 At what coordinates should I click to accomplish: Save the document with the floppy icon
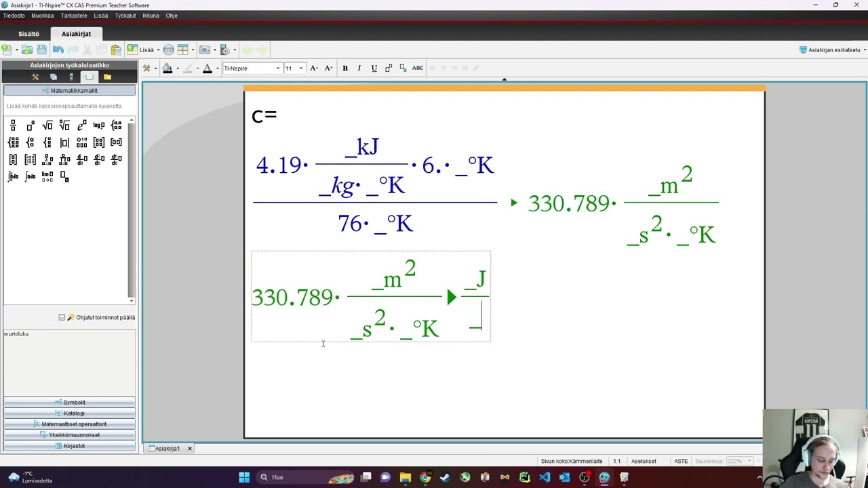click(42, 49)
